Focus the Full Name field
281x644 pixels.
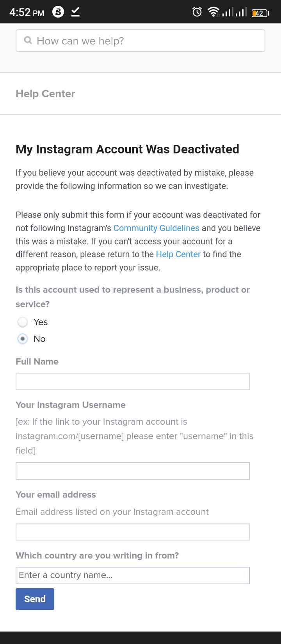(133, 381)
